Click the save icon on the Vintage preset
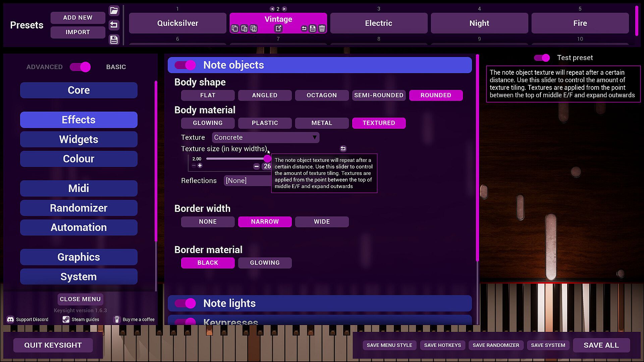 [313, 28]
